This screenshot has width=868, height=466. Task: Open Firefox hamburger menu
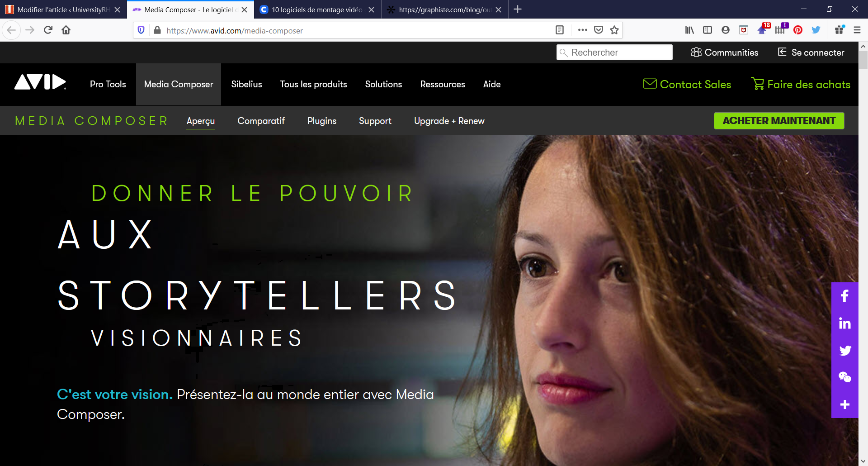point(857,30)
